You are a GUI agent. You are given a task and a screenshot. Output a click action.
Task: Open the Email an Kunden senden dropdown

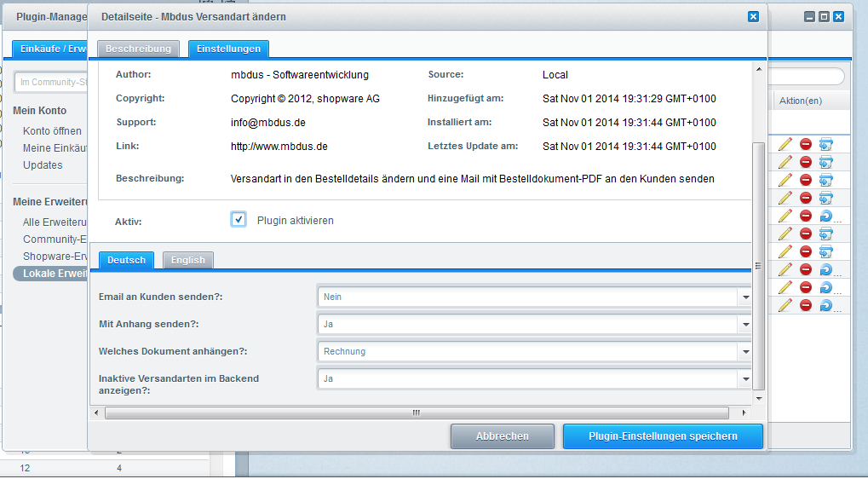coord(745,297)
